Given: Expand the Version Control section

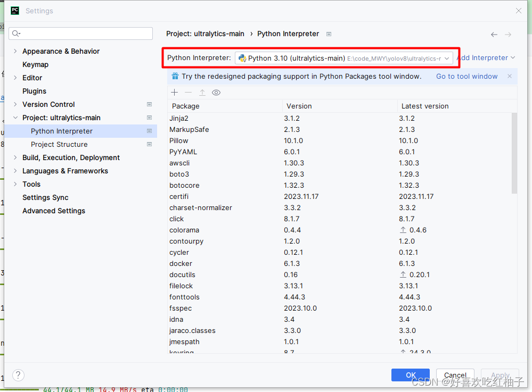Looking at the screenshot, I should coord(15,104).
